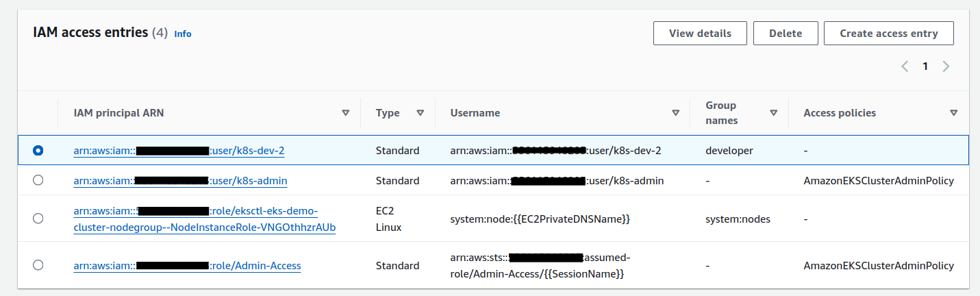Choose the NodeInstanceRole entry radio button
The height and width of the screenshot is (296, 980).
[38, 218]
